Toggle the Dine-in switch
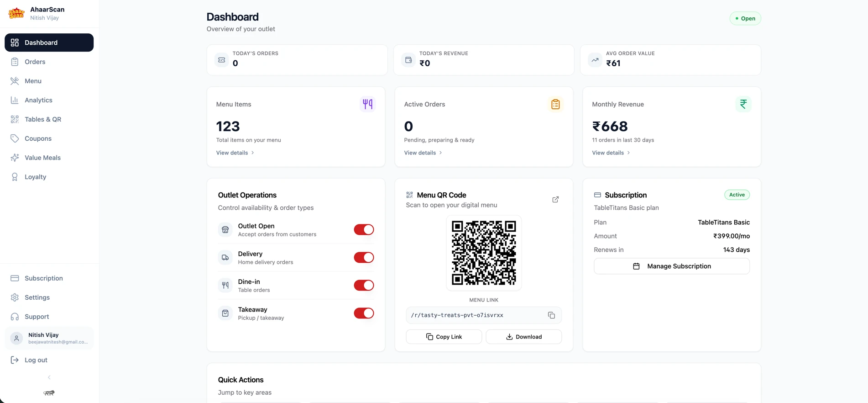This screenshot has height=403, width=868. [364, 286]
